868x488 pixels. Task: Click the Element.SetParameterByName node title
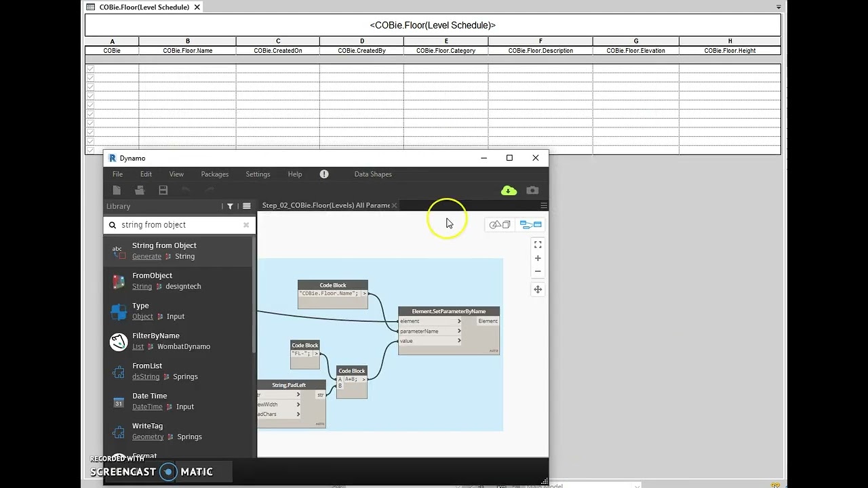449,311
